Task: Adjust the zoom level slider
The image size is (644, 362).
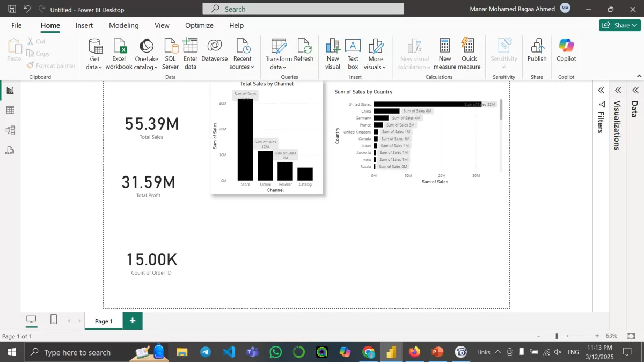Action: (x=557, y=336)
